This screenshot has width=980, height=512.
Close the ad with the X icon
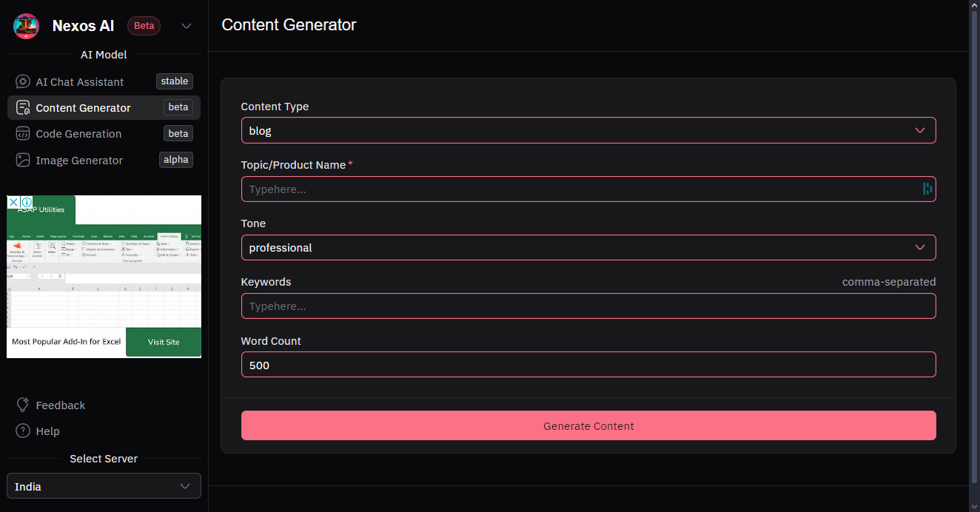tap(13, 202)
